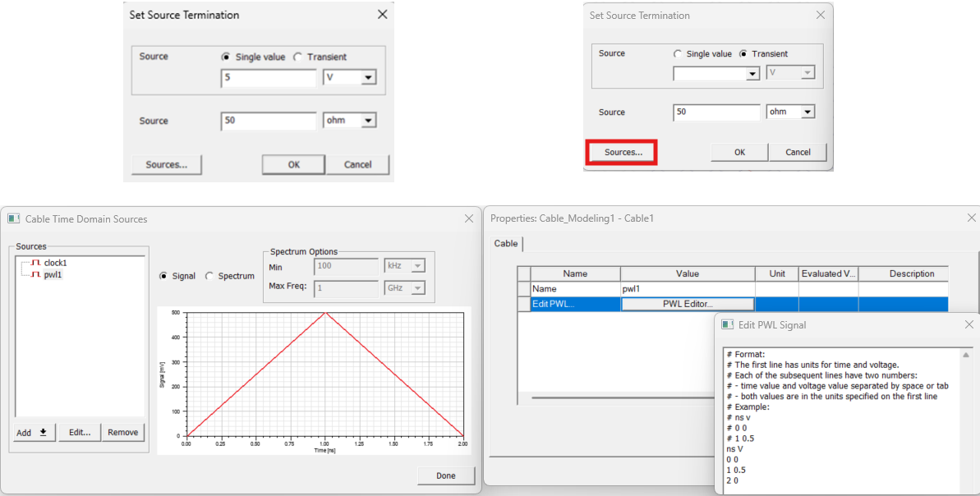This screenshot has width=980, height=496.
Task: Enable Single value in the right Set Source Termination dialog
Action: 676,53
